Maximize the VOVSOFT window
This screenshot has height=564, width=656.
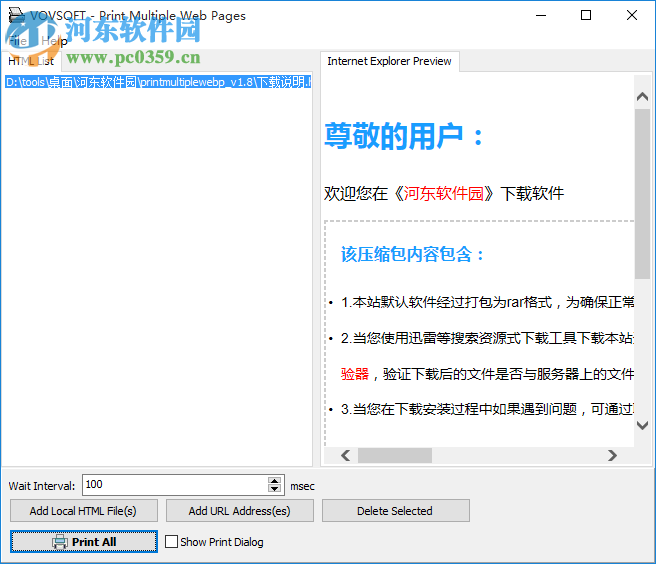[586, 15]
